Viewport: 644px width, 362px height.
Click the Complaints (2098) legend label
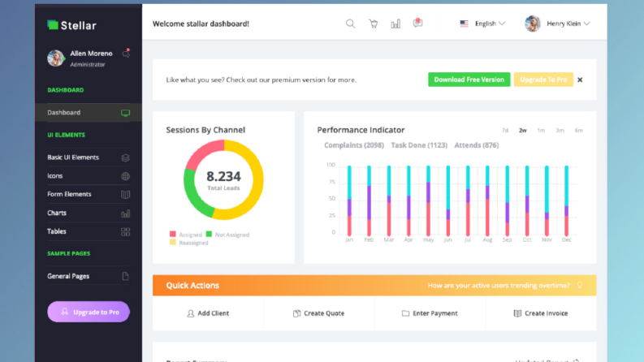354,145
